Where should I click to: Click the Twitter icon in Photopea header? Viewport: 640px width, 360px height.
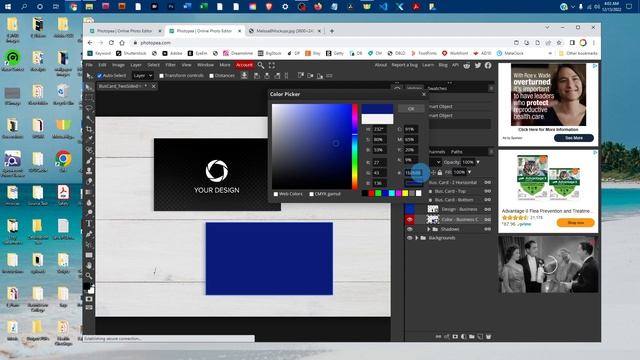tap(478, 65)
